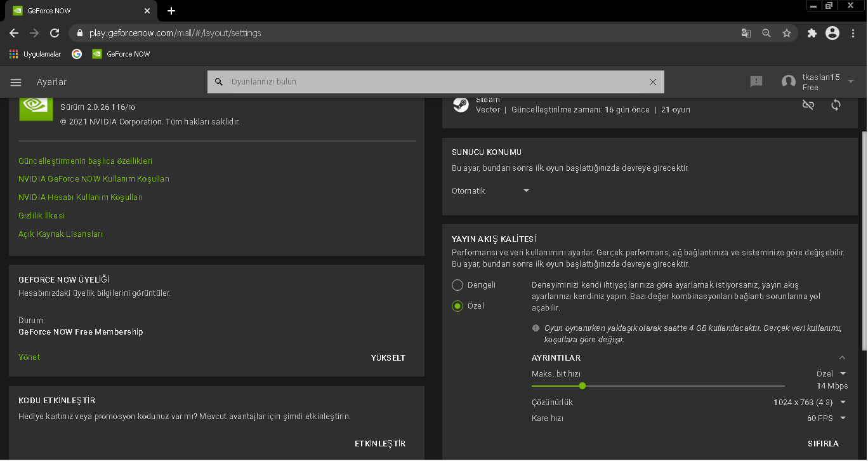The width and height of the screenshot is (868, 461).
Task: Open the Otomatik server location dropdown
Action: point(490,191)
